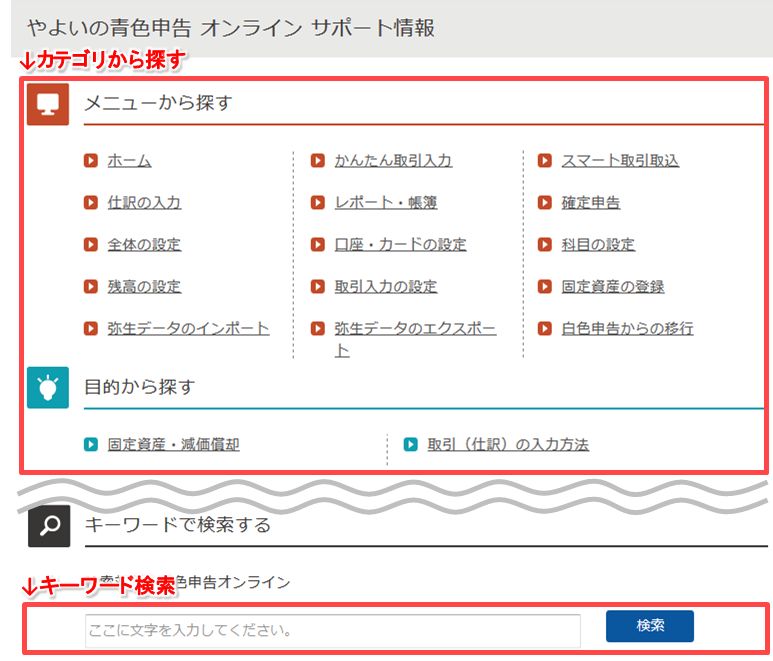Open the 弥生データのエクスポート link
This screenshot has height=661, width=773.
point(415,339)
